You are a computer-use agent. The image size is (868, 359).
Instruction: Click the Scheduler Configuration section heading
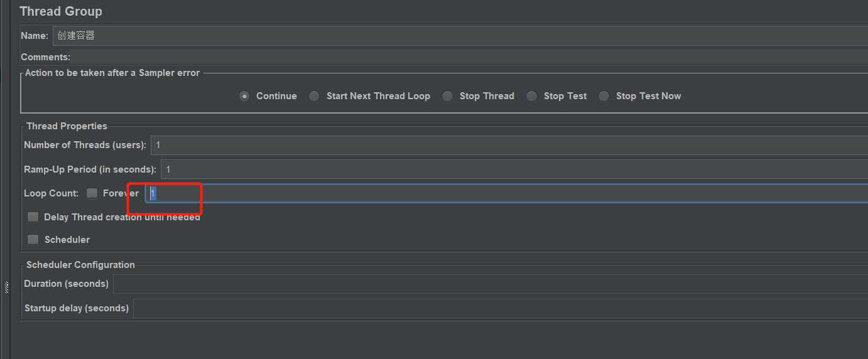80,265
